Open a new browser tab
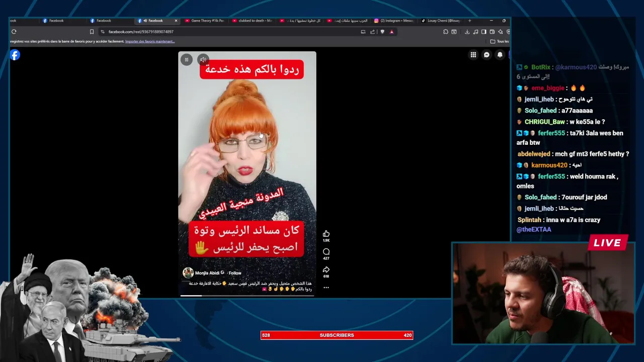This screenshot has height=362, width=644. (470, 21)
